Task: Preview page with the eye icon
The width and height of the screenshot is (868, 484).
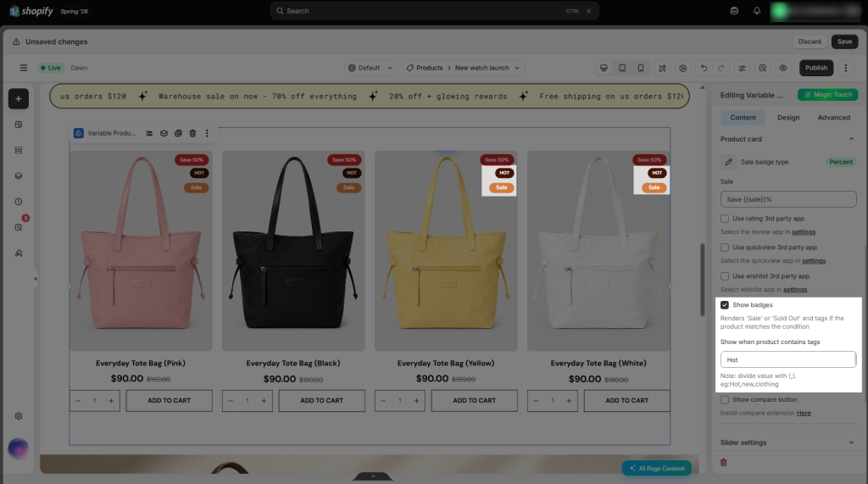Action: (x=782, y=68)
